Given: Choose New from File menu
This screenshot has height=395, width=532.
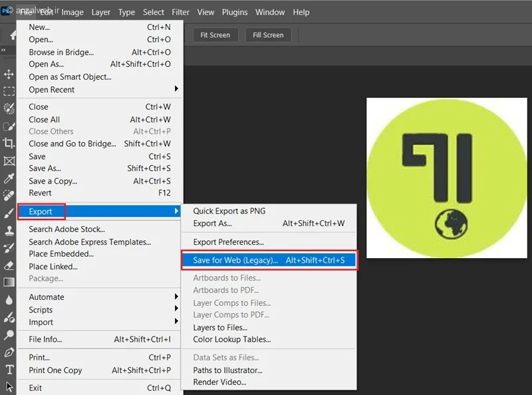Looking at the screenshot, I should [x=99, y=27].
